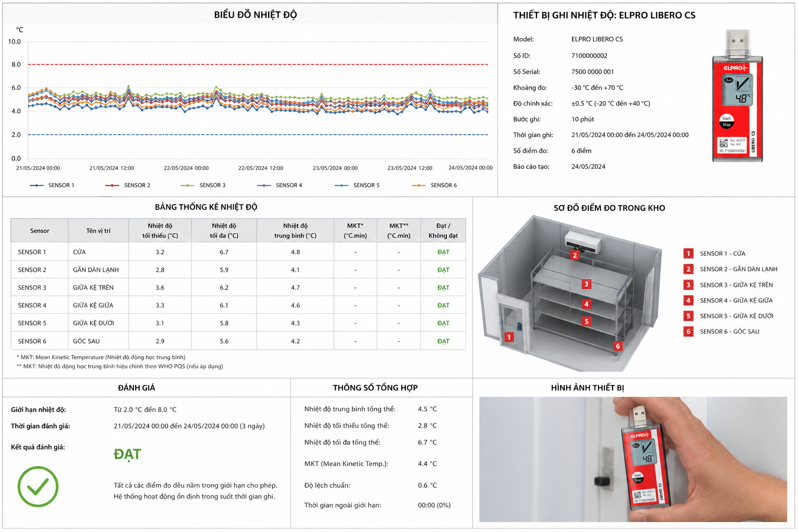This screenshot has width=798, height=532.
Task: Click the ĐẠT status in SENSOR 4 row
Action: pyautogui.click(x=443, y=305)
